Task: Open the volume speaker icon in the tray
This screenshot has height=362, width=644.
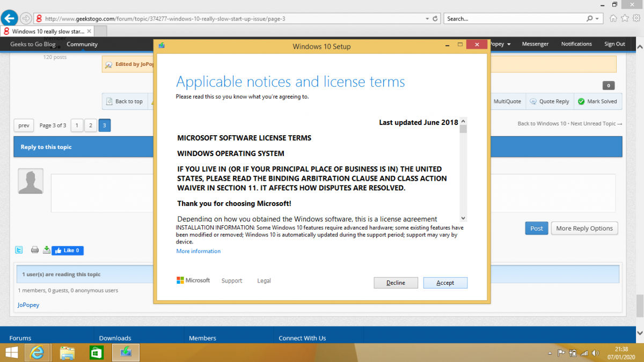Action: [x=595, y=353]
